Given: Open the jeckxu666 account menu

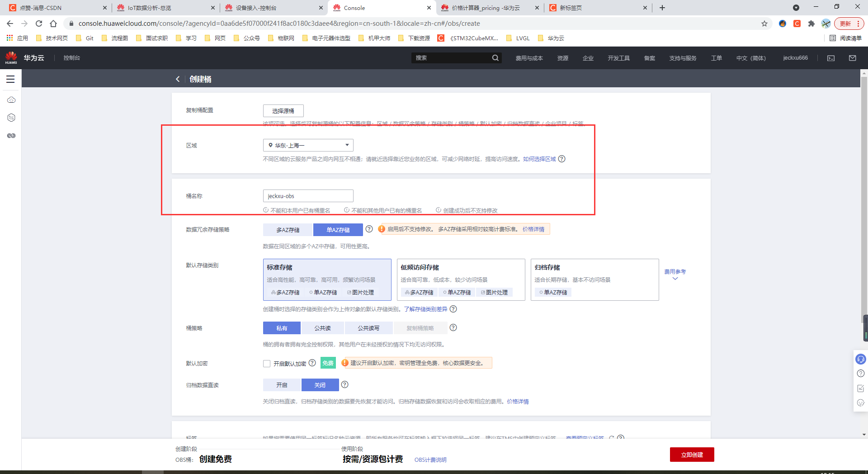Looking at the screenshot, I should point(795,58).
